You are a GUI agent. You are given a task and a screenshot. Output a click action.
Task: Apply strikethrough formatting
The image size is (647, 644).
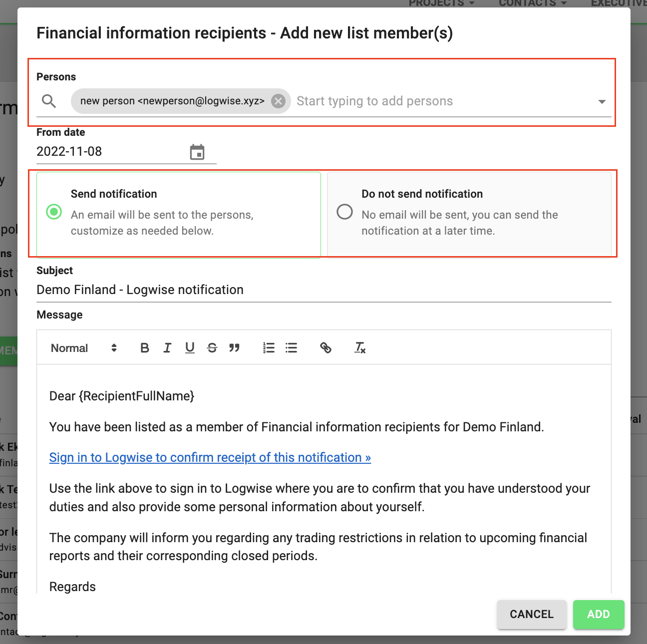(212, 348)
